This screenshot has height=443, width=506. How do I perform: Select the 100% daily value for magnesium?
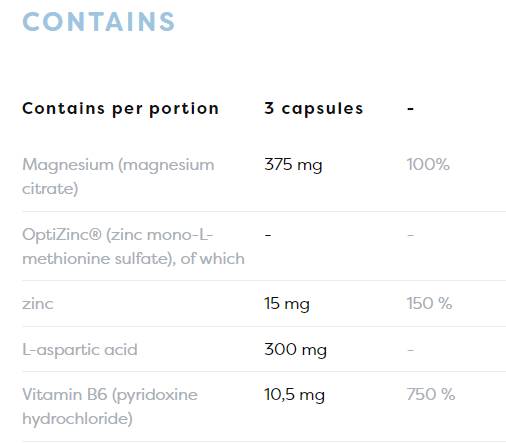(x=428, y=164)
